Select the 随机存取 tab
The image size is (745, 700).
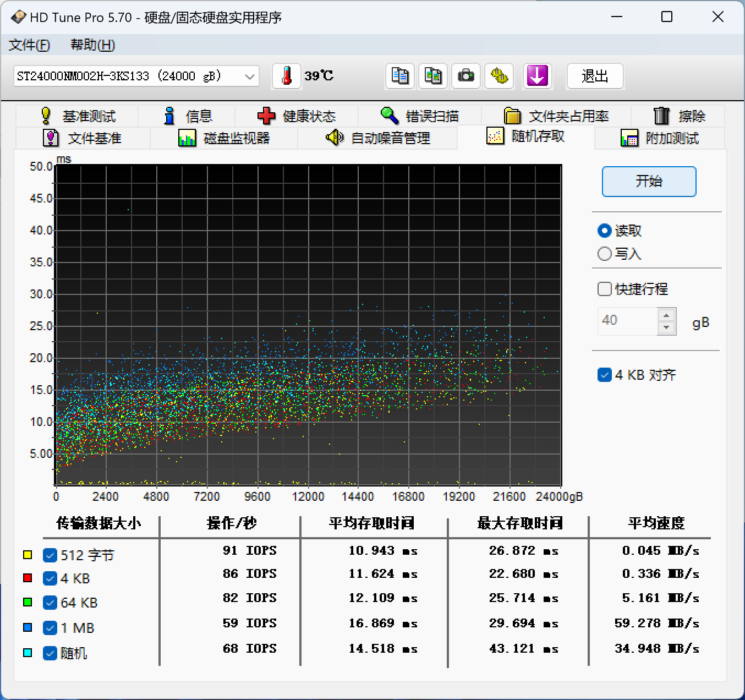point(526,136)
